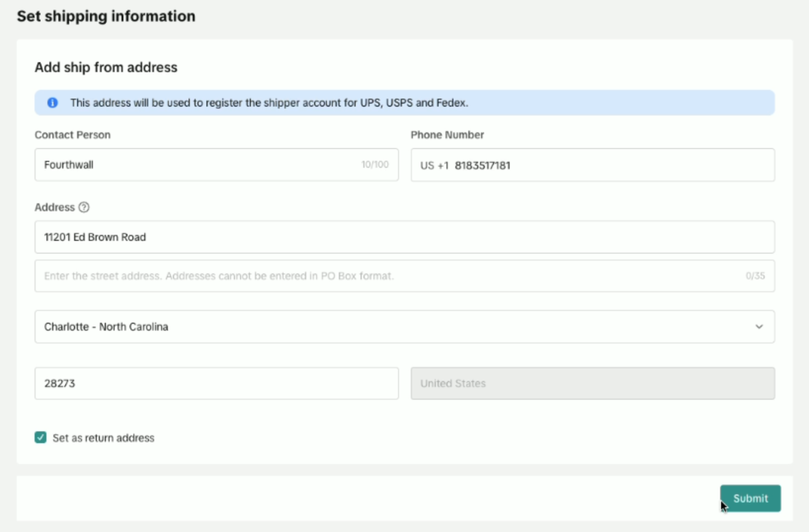Click the 11201 Ed Brown Road address field
The image size is (809, 532).
pos(404,237)
